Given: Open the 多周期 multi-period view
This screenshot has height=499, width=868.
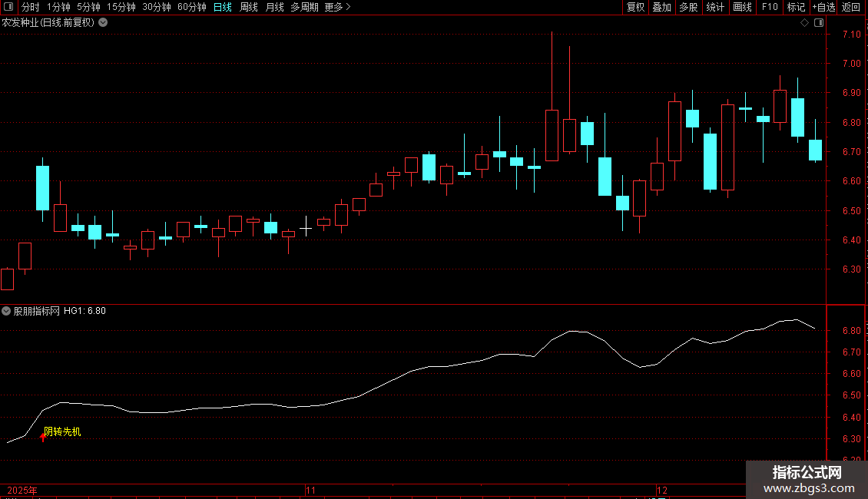Looking at the screenshot, I should pos(304,7).
